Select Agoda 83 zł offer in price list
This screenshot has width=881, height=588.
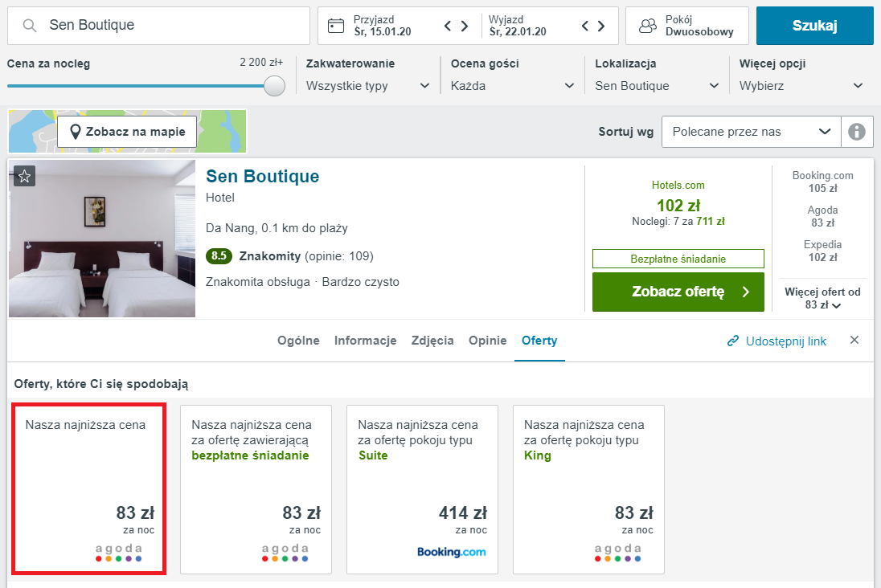tap(822, 216)
